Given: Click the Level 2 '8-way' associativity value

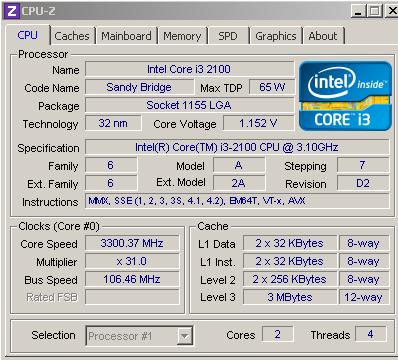Looking at the screenshot, I should (x=364, y=279).
